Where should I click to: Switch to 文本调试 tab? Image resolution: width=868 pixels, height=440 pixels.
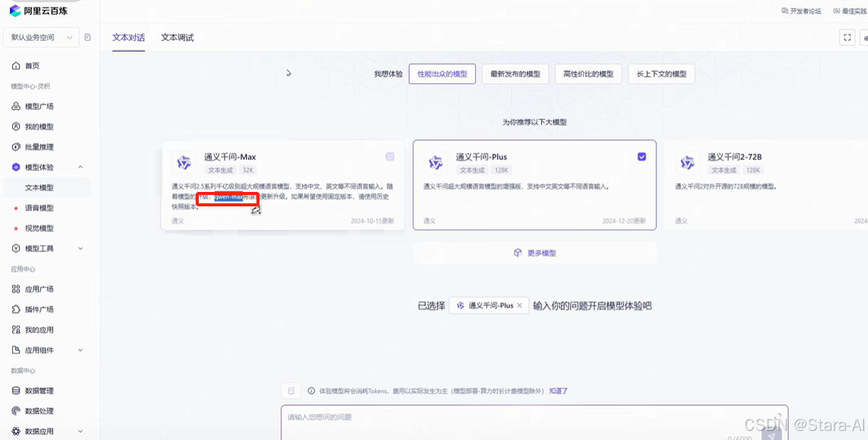[x=177, y=38]
